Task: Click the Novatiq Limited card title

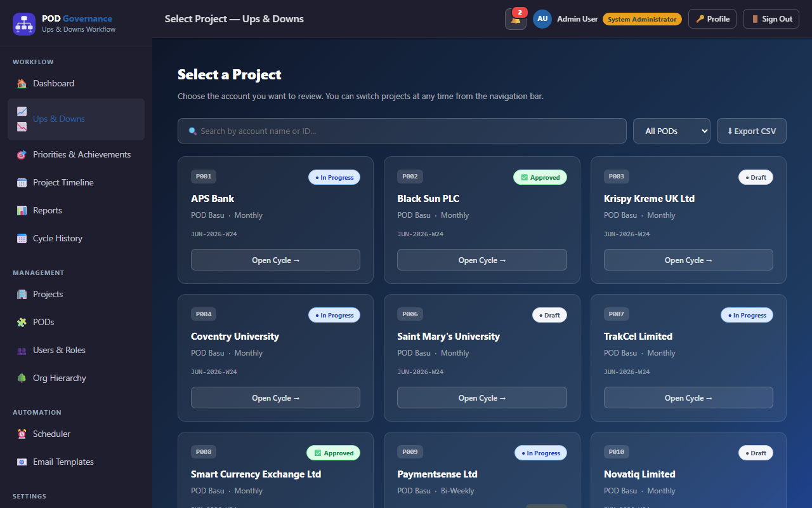Action: [639, 474]
